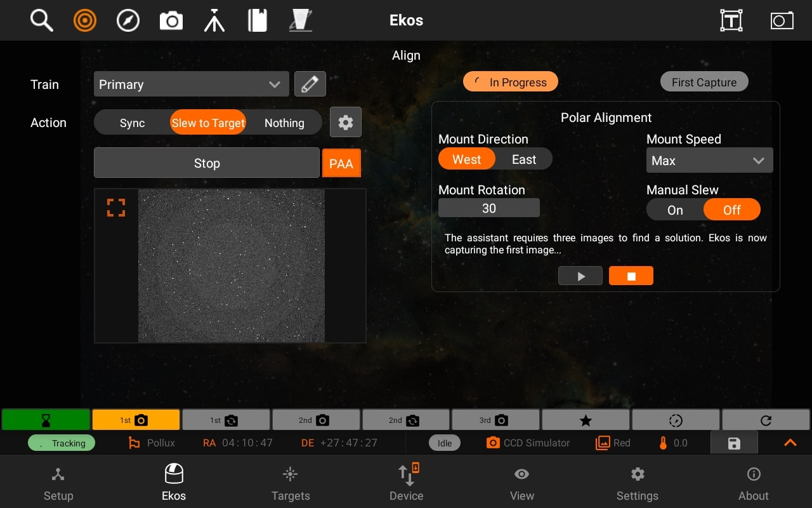Click the Red filter image icon
The width and height of the screenshot is (812, 508).
[603, 443]
